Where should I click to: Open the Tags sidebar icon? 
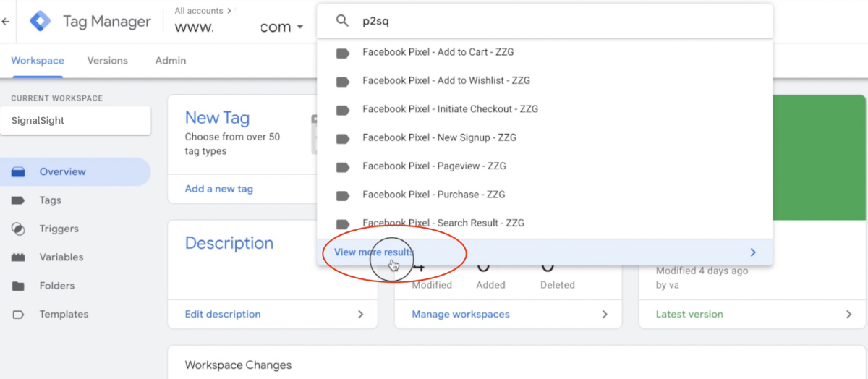(x=18, y=200)
